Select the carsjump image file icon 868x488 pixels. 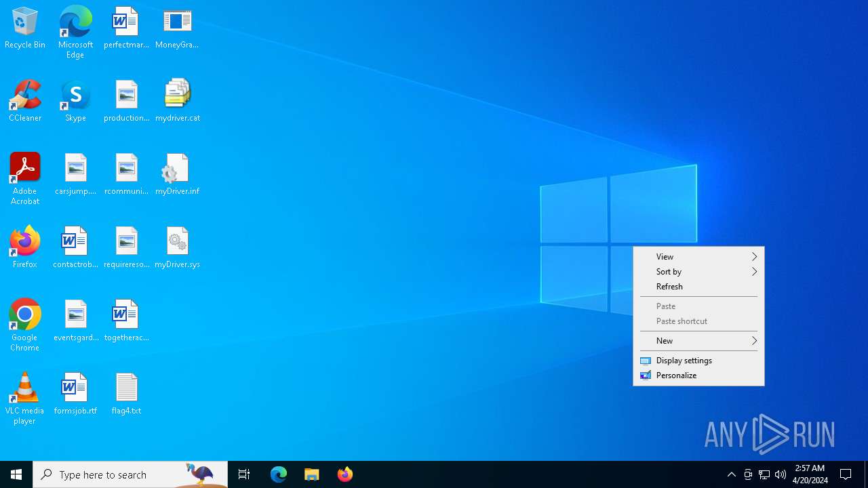click(x=75, y=175)
